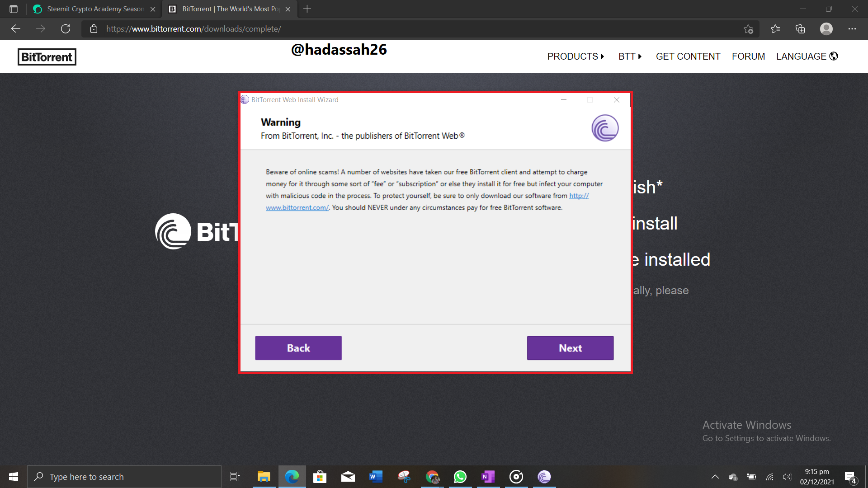Close the BitTorrent browser tab

[x=288, y=9]
